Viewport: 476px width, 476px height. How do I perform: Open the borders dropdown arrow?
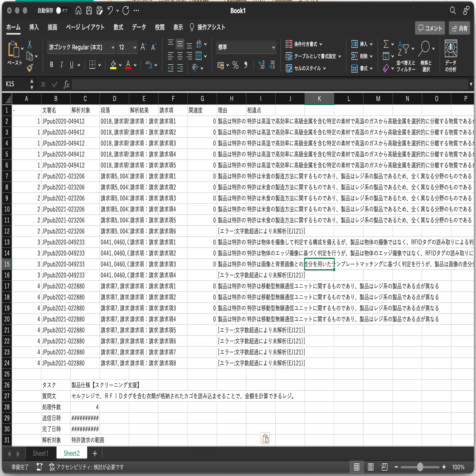click(99, 65)
